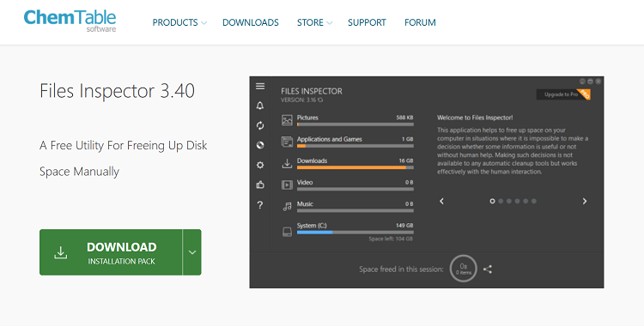644x327 pixels.
Task: Select the fifth carousel dot
Action: point(526,201)
